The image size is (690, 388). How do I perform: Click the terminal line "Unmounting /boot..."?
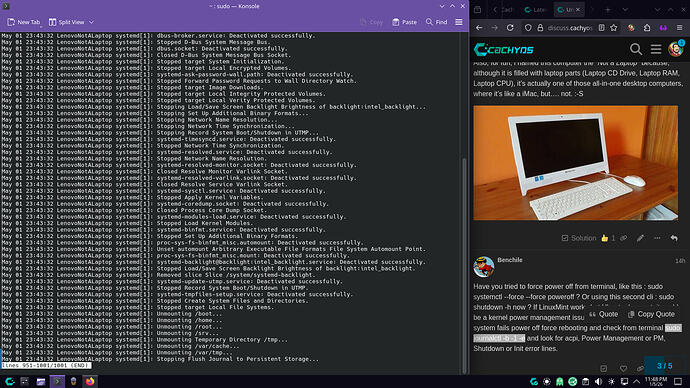(189, 314)
